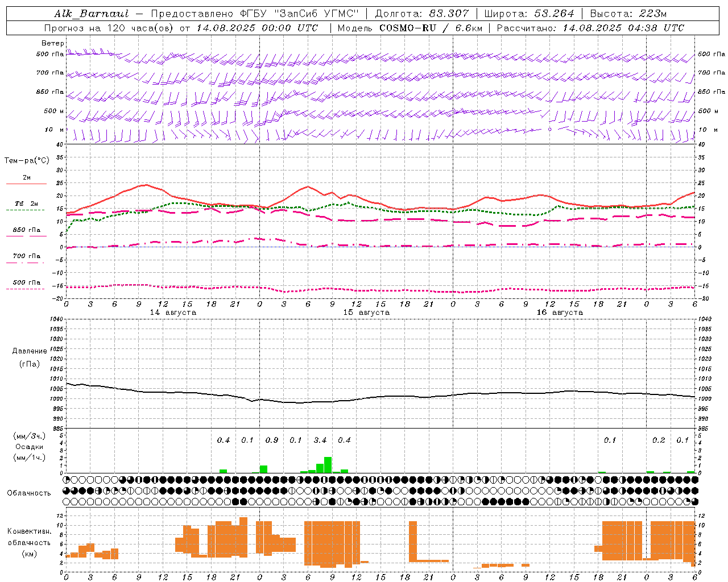728x582 pixels.
Task: Click the Конвективн. облачность (км) label
Action: point(29,543)
